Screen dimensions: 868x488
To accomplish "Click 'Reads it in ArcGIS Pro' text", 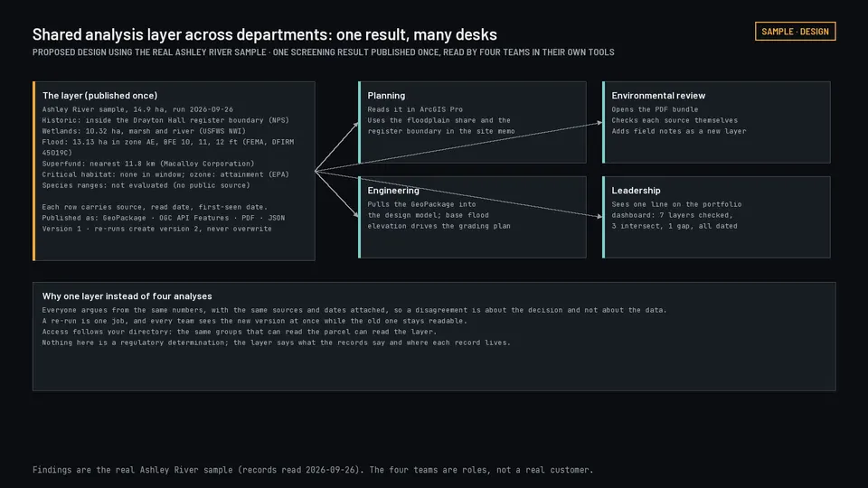I will tap(415, 109).
